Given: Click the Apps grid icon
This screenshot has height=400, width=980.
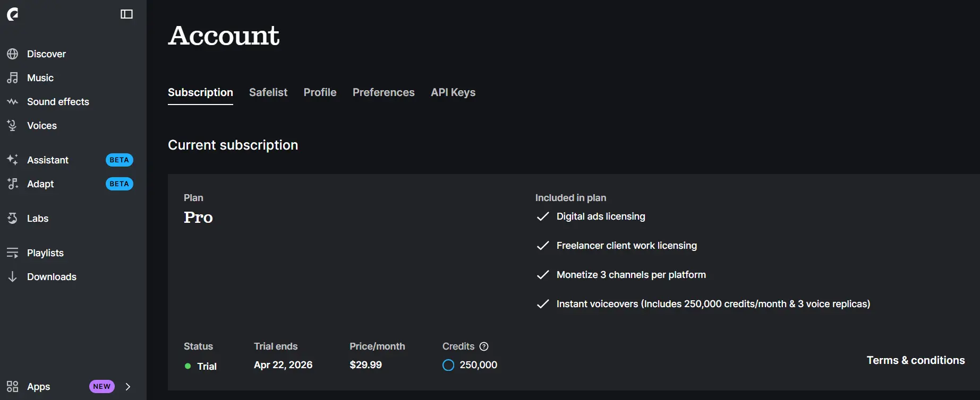Looking at the screenshot, I should [x=13, y=387].
